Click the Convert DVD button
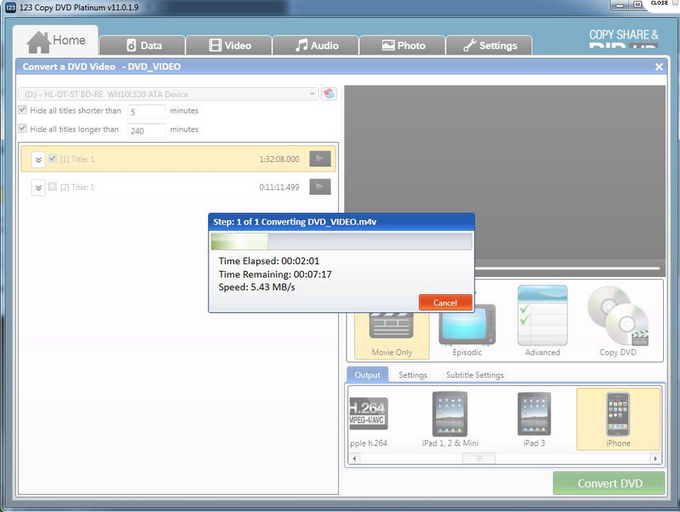 609,483
